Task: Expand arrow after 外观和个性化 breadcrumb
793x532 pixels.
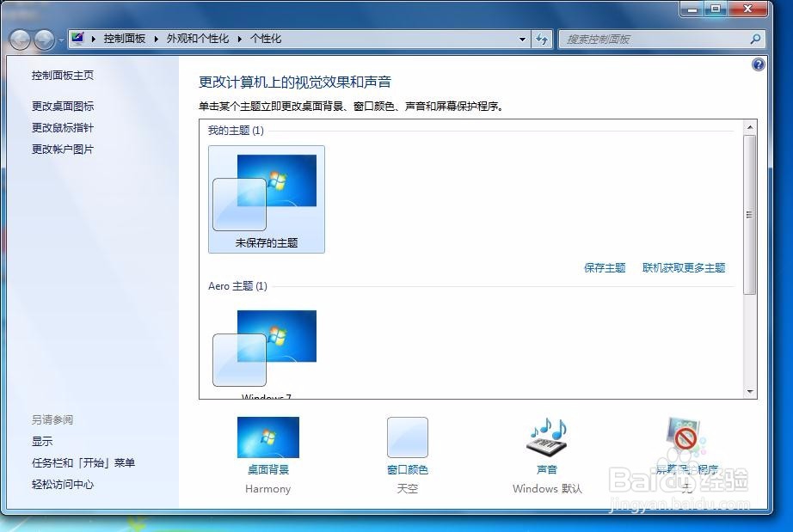Action: [x=240, y=39]
